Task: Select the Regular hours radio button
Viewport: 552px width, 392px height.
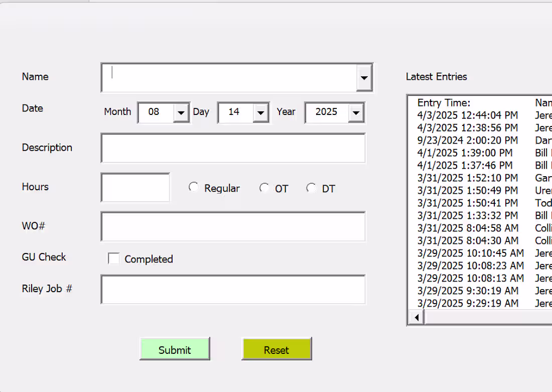Action: [194, 187]
